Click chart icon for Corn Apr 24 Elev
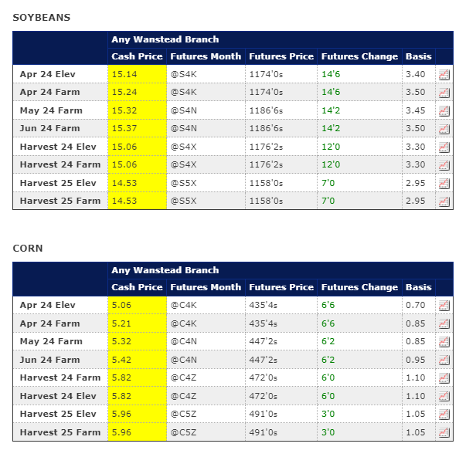The width and height of the screenshot is (476, 457). pyautogui.click(x=444, y=306)
